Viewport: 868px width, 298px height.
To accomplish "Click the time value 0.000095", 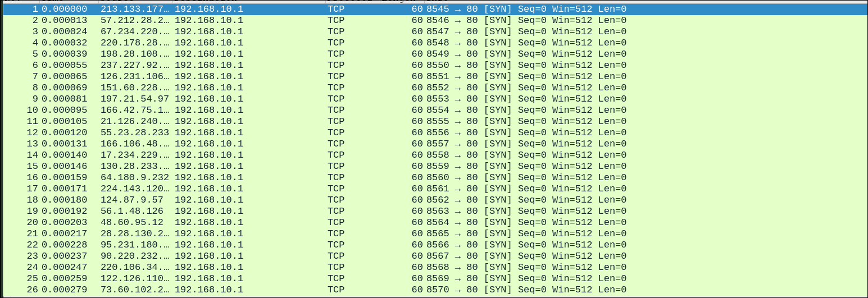I will click(64, 110).
